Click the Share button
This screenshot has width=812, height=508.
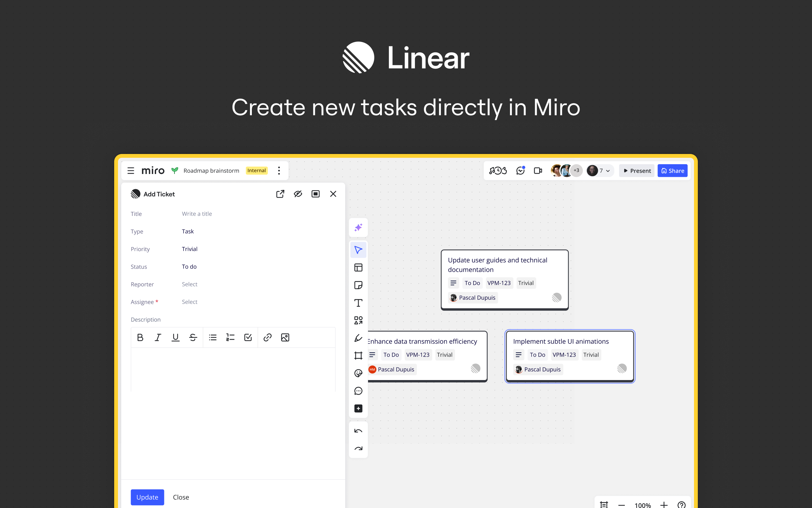tap(672, 171)
